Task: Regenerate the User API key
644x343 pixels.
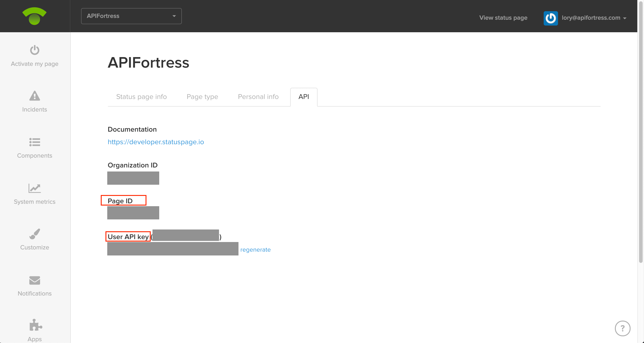Action: (x=255, y=249)
